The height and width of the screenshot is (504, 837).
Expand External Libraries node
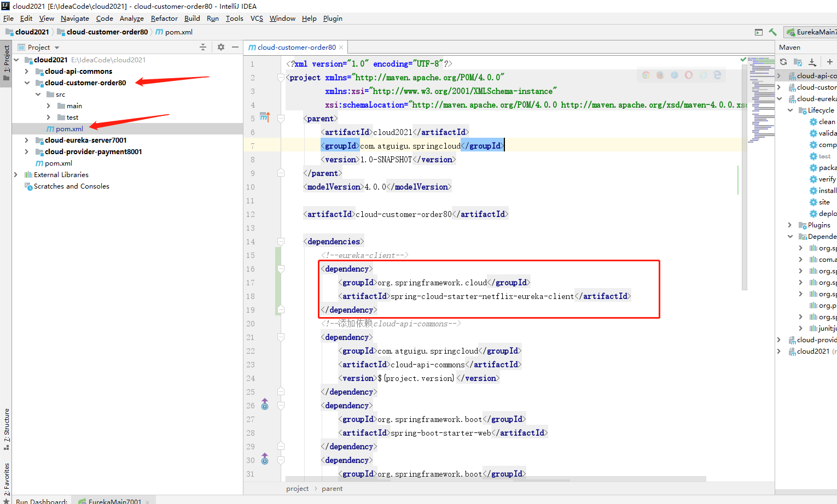[x=15, y=175]
